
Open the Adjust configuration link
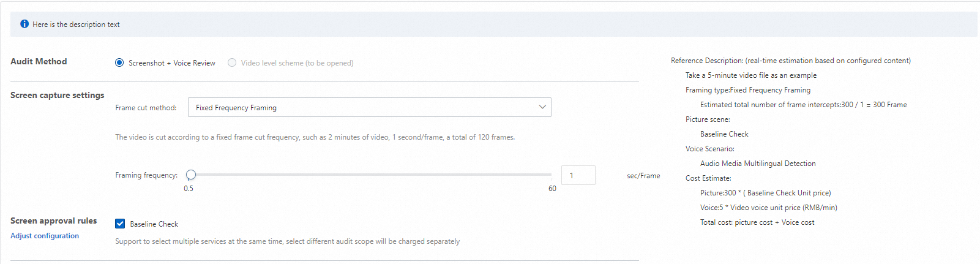pos(45,236)
